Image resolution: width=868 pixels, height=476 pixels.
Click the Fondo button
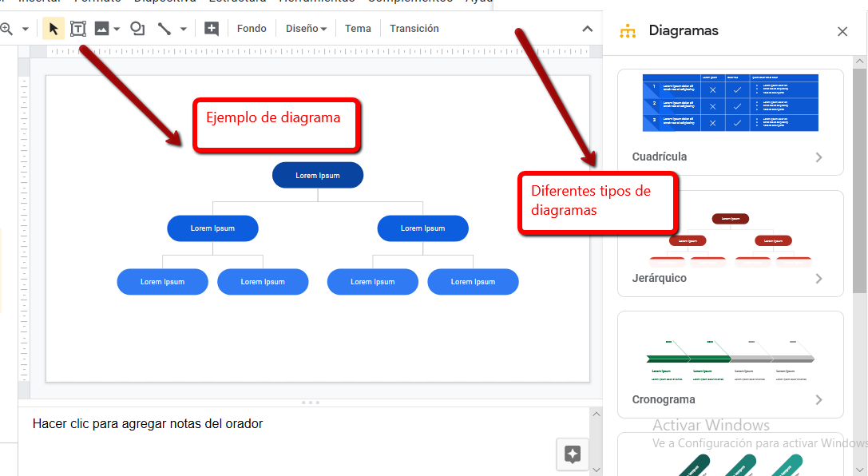(x=252, y=29)
